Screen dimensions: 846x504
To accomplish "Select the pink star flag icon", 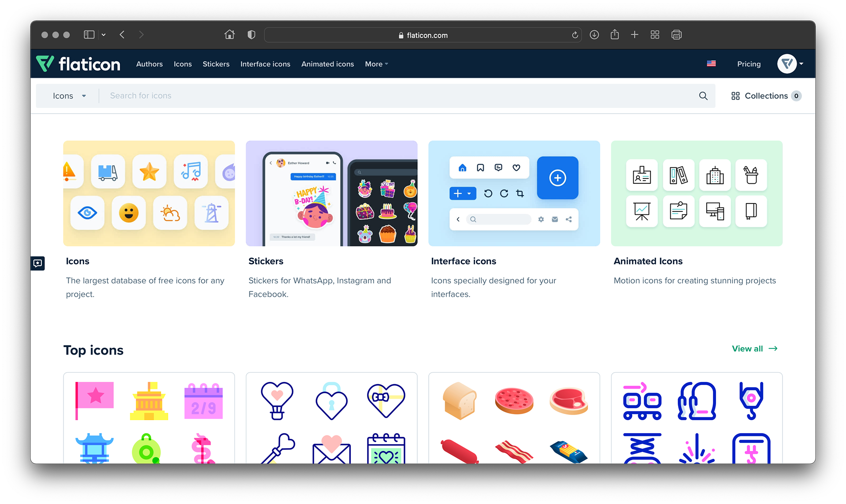I will (94, 400).
